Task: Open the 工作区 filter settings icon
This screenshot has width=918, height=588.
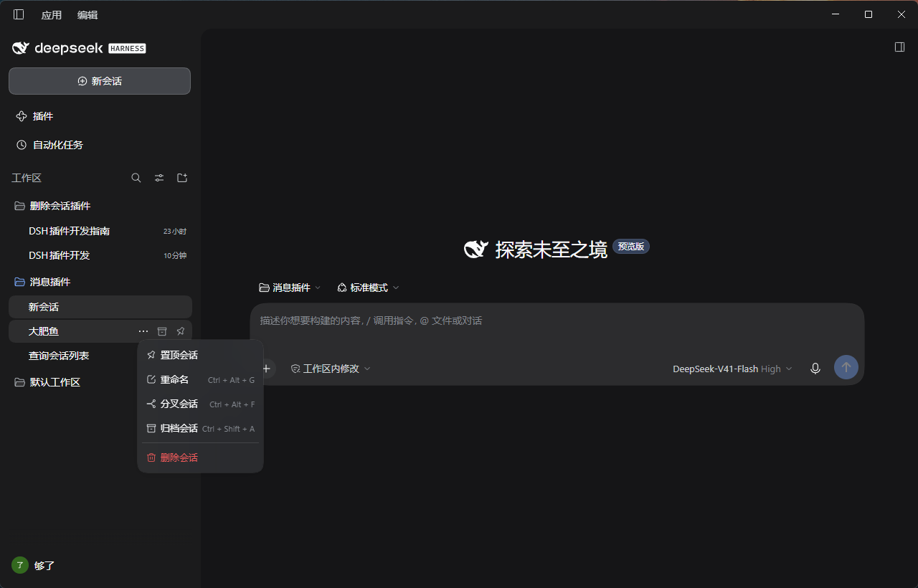Action: click(159, 178)
